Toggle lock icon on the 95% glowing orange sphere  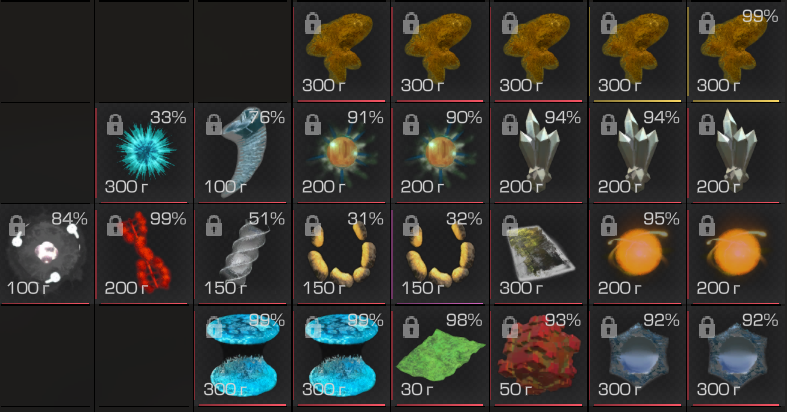(608, 225)
